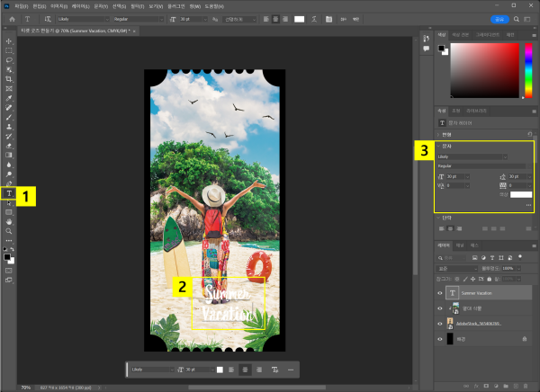
Task: Toggle visibility of the AdobeStock layer
Action: [439, 323]
